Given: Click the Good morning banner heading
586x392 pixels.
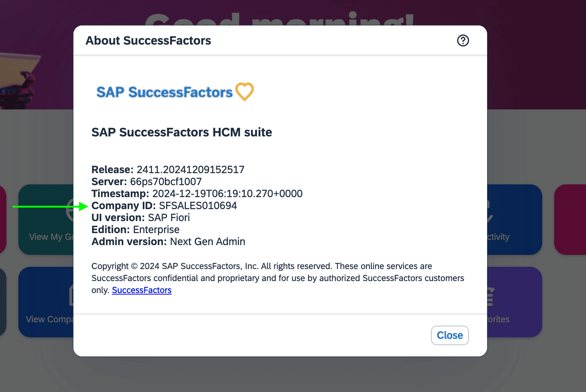Looking at the screenshot, I should pyautogui.click(x=280, y=19).
